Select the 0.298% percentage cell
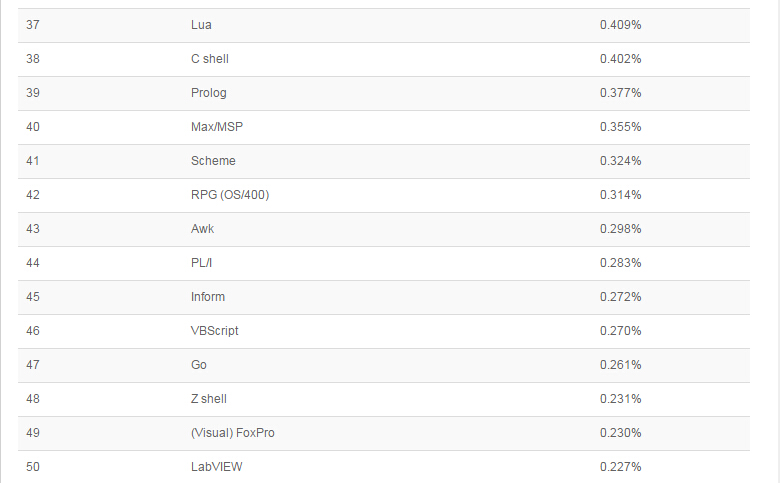The height and width of the screenshot is (483, 780). pyautogui.click(x=620, y=229)
